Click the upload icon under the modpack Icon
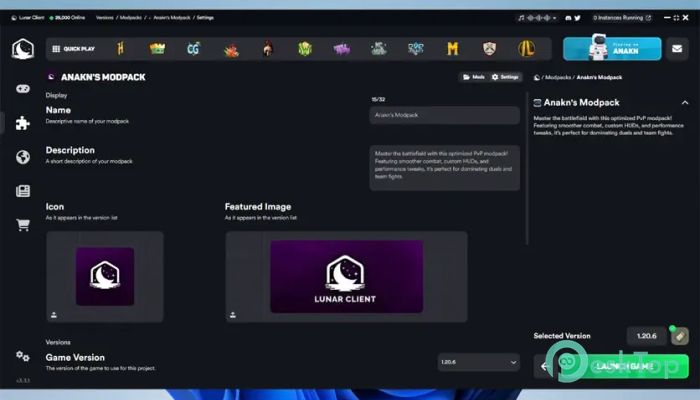 pos(54,315)
